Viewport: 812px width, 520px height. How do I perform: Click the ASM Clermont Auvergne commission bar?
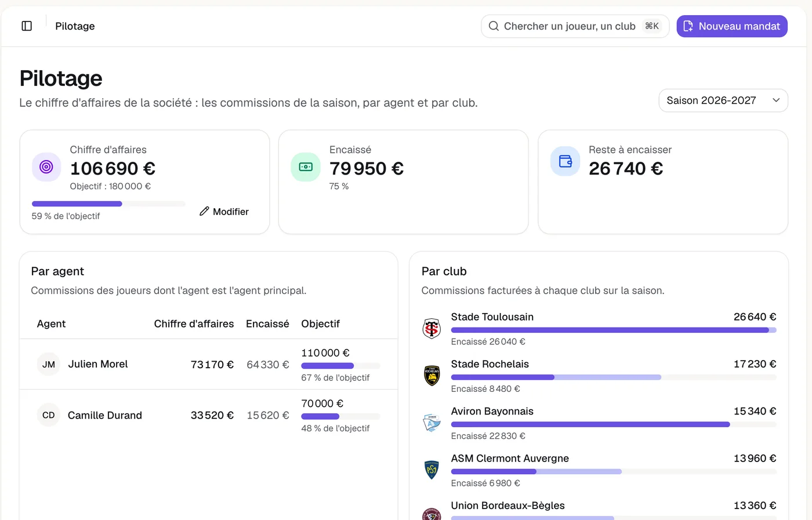614,472
